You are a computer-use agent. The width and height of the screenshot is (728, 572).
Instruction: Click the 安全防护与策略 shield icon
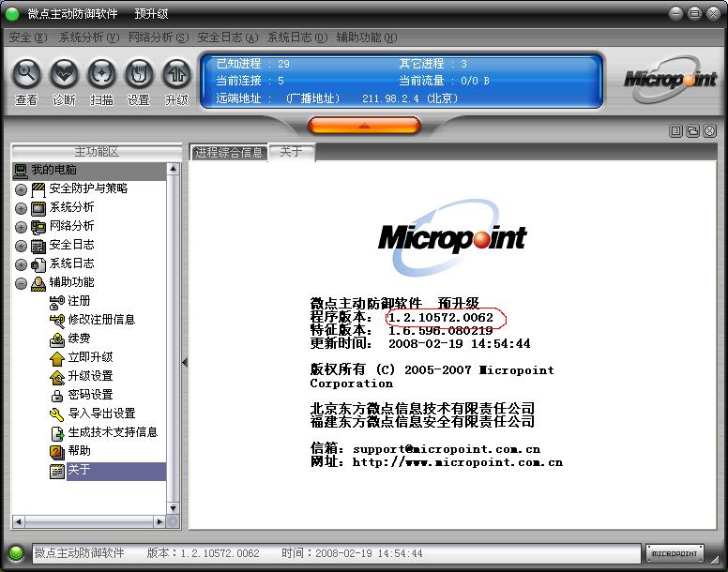click(x=38, y=189)
